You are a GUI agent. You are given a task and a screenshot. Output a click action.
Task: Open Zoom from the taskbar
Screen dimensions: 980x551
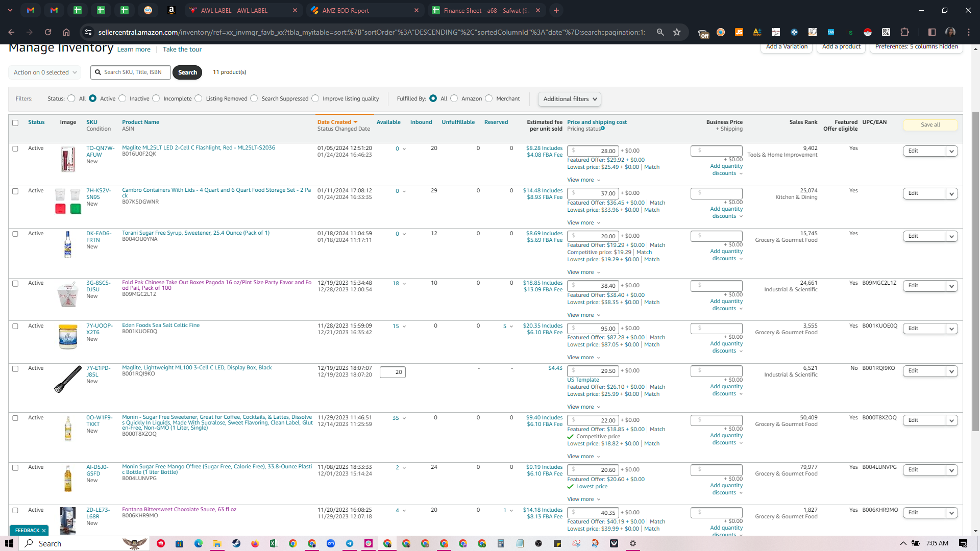click(331, 543)
